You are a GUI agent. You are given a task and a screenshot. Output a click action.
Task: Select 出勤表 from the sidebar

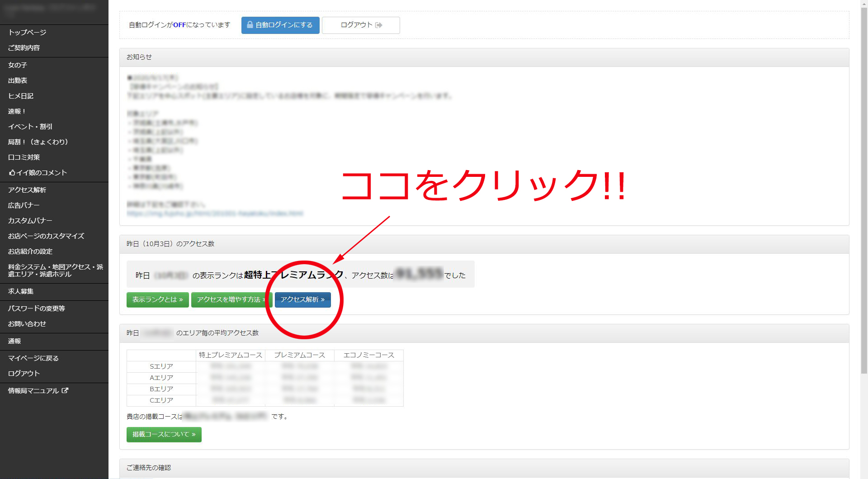pyautogui.click(x=18, y=81)
